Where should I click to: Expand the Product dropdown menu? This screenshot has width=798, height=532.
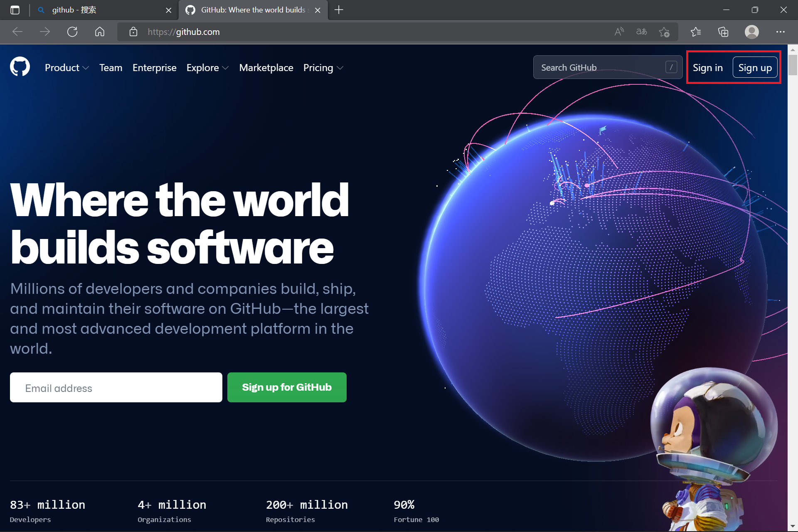click(66, 68)
